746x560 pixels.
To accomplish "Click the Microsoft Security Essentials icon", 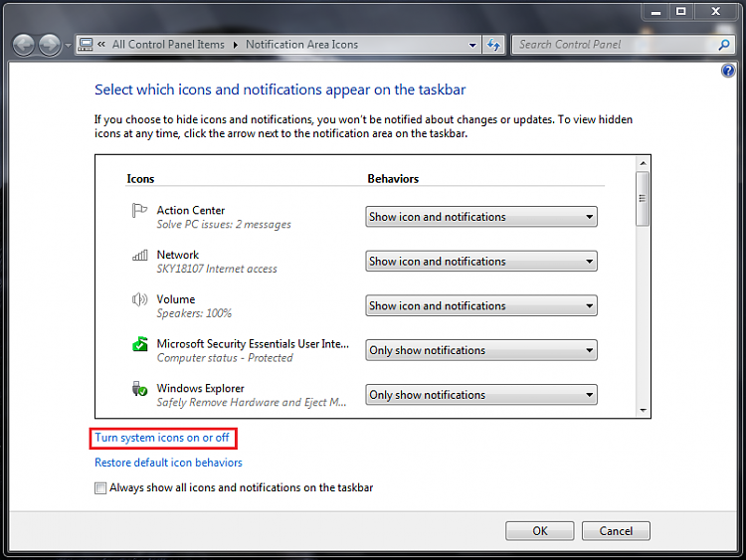I will coord(140,344).
